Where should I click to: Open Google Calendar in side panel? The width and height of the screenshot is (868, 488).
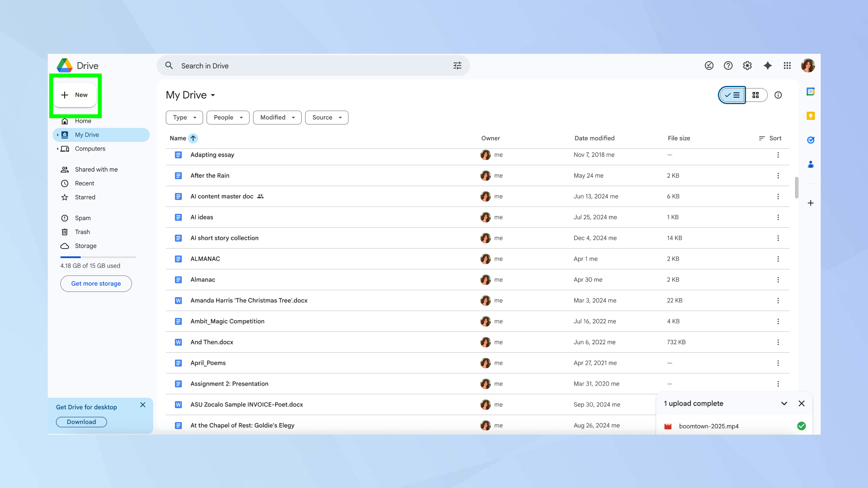click(811, 92)
